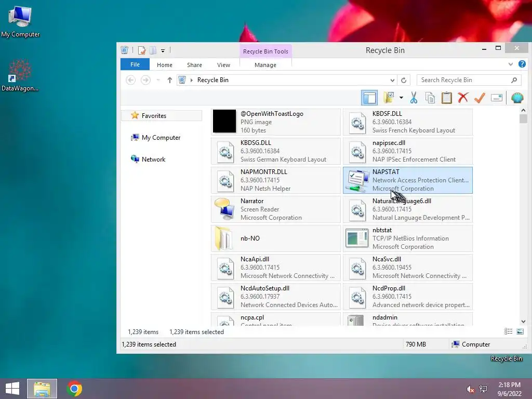The width and height of the screenshot is (532, 399).
Task: Select the NaturalLanguage6.dll file
Action: tap(407, 209)
